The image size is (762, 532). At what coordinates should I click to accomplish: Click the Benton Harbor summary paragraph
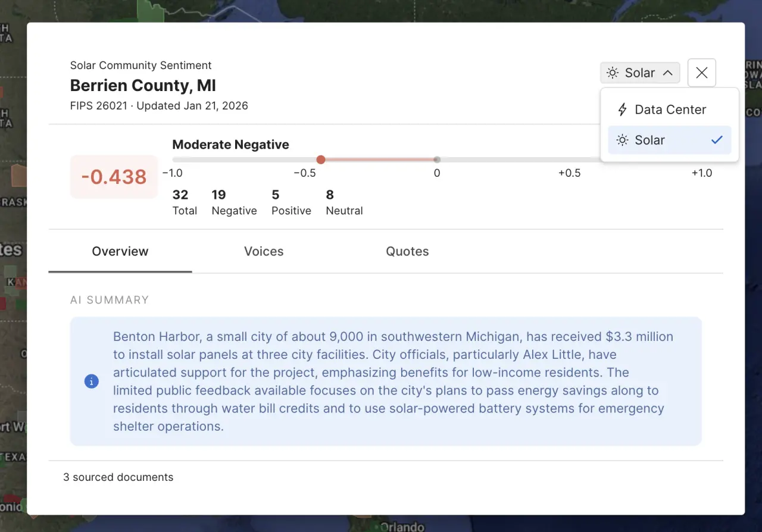point(393,381)
